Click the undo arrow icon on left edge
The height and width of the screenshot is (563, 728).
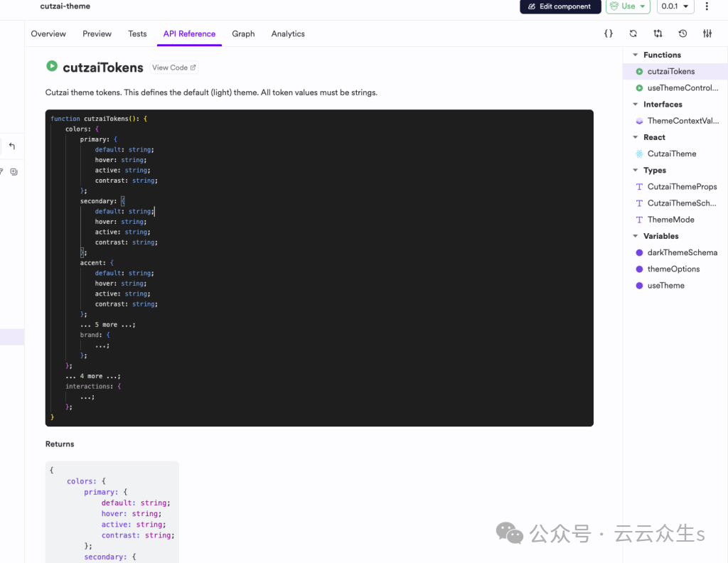point(12,146)
